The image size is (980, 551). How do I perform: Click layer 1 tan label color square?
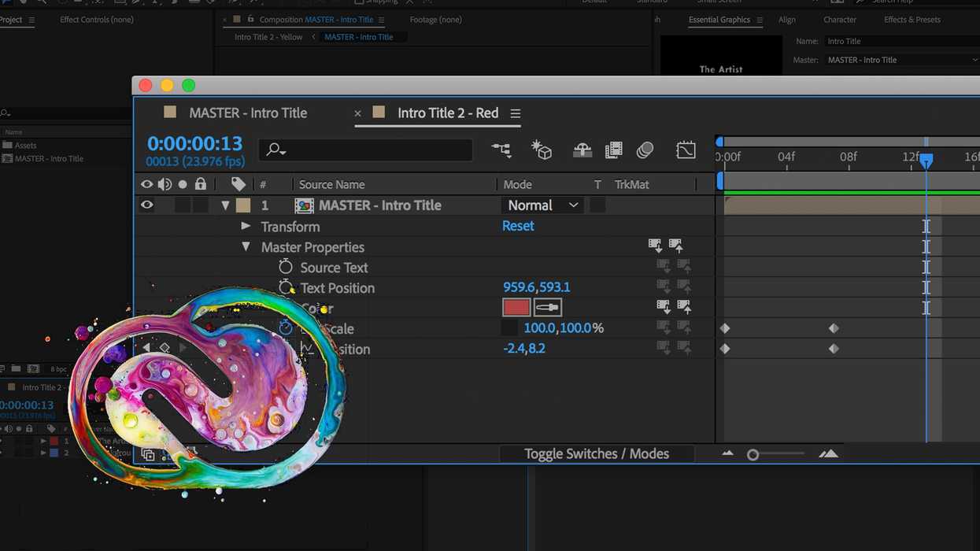[243, 205]
